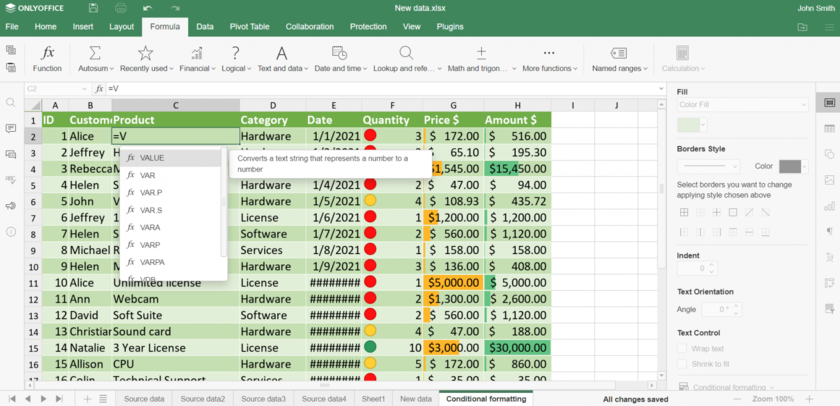Enable the Wrap text checkbox
The width and height of the screenshot is (840, 406).
(682, 348)
